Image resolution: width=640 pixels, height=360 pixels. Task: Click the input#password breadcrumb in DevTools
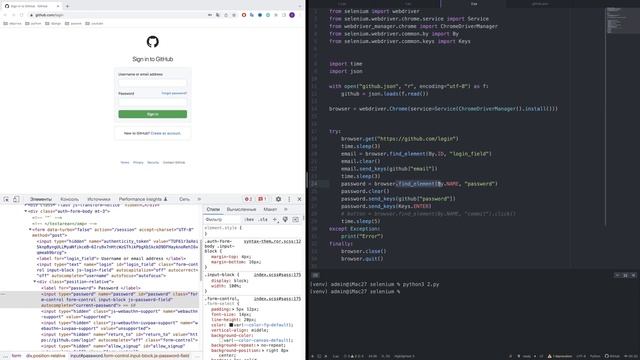tap(130, 356)
